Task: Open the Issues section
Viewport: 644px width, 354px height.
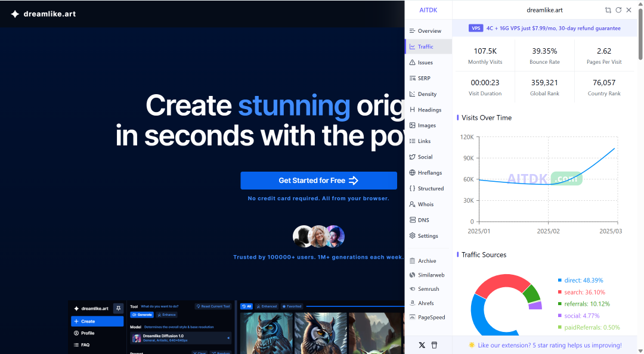Action: [x=428, y=63]
